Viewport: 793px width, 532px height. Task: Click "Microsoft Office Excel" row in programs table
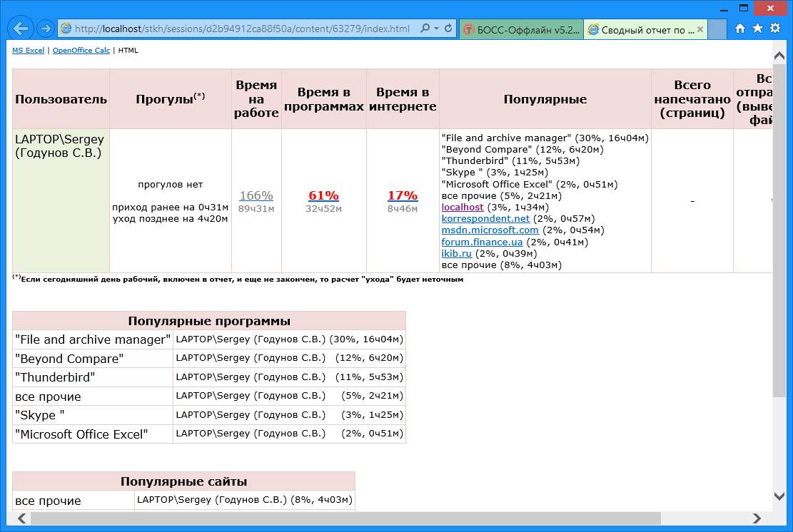pos(209,434)
